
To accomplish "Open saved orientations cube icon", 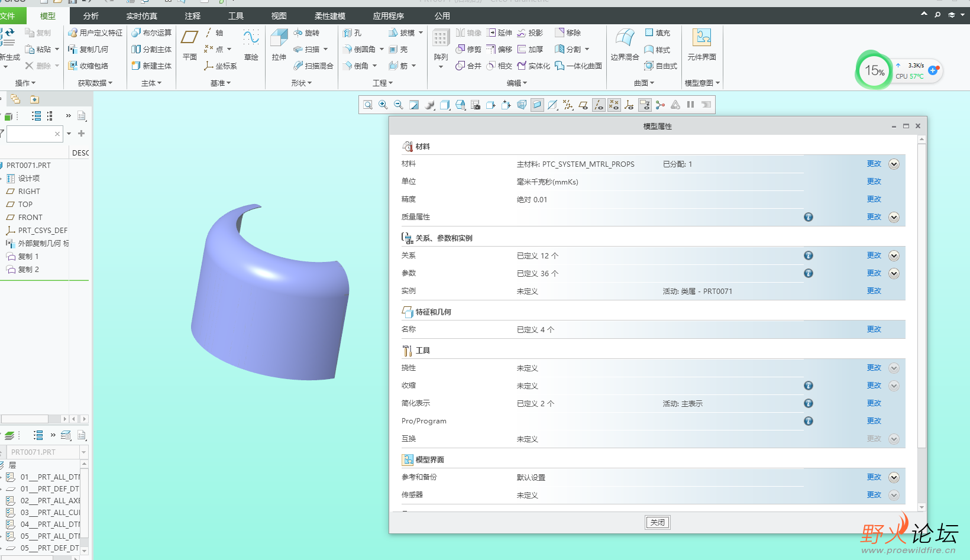I will [445, 105].
